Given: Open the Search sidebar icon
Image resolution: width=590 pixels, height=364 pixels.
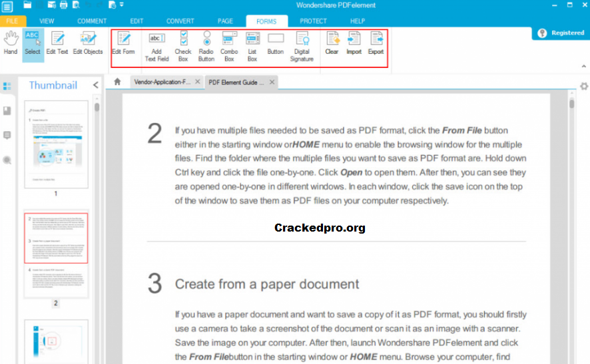Looking at the screenshot, I should coord(7,160).
